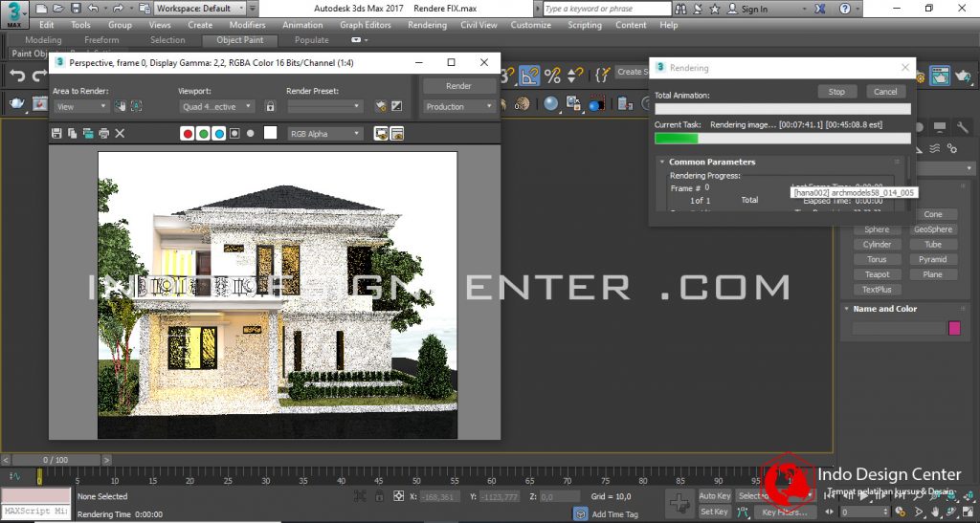
Task: Click the Search binoculars icon in title bar
Action: (680, 9)
